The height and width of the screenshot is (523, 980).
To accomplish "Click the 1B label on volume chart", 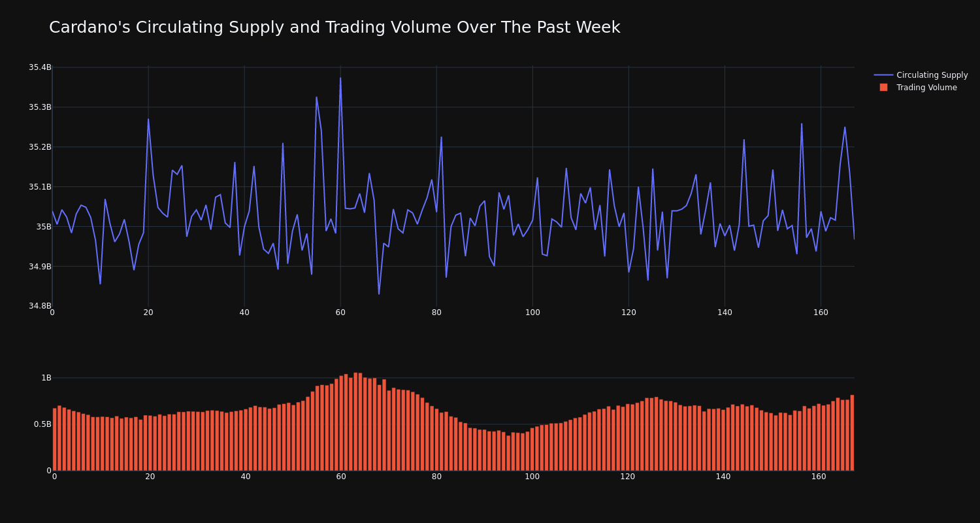I will (x=46, y=378).
